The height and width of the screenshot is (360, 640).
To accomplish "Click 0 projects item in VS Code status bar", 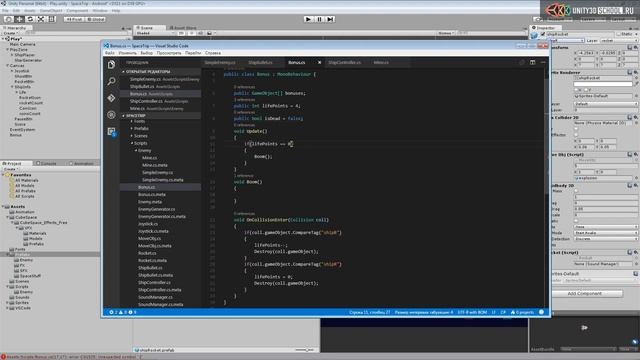I will [522, 312].
